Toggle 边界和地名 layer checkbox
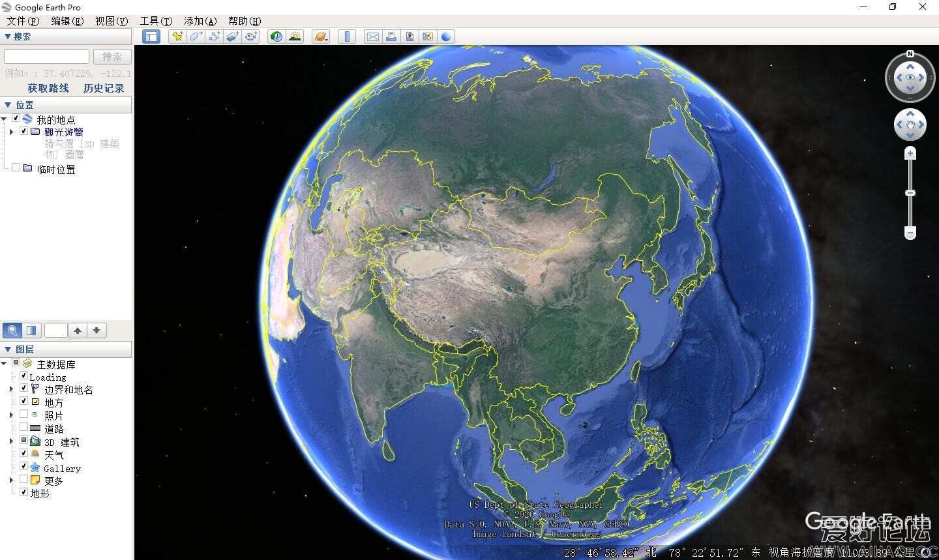This screenshot has width=939, height=560. pos(23,389)
